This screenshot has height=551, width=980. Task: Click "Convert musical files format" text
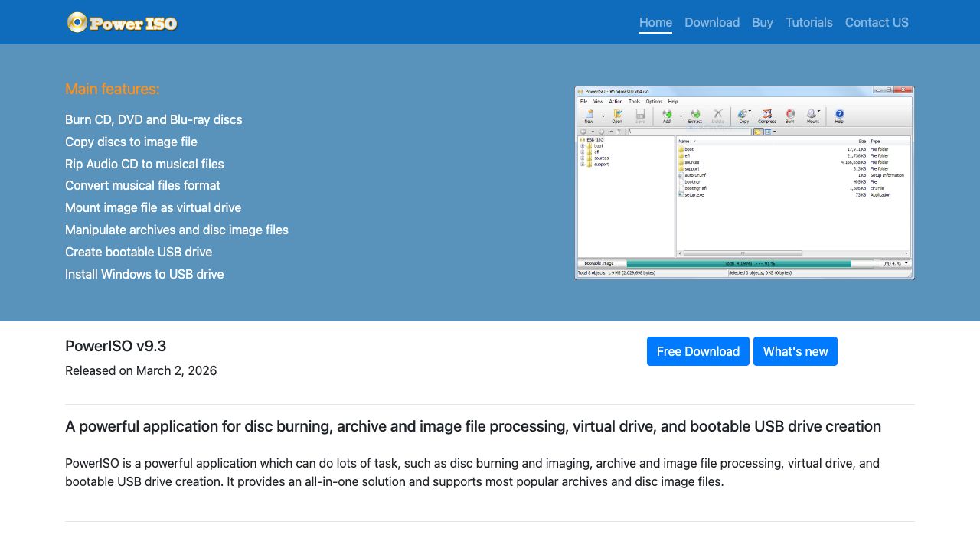(142, 185)
